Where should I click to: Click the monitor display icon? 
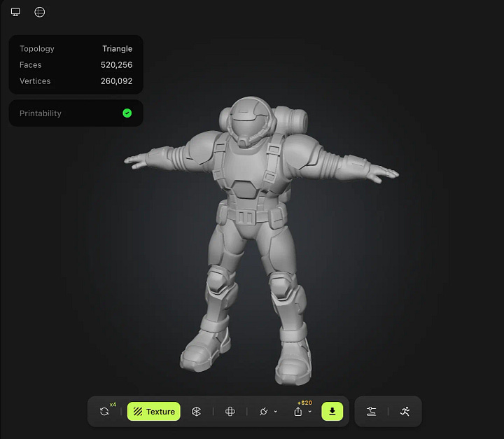[15, 12]
